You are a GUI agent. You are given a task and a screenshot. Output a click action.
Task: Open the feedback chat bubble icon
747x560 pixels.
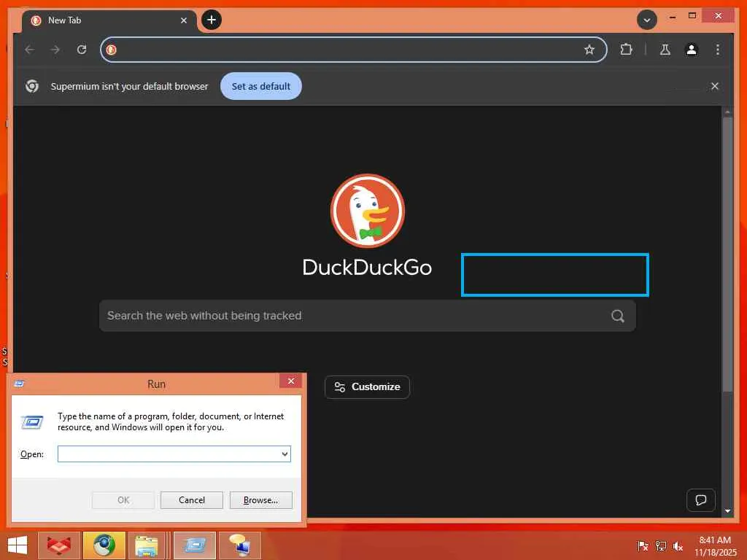coord(701,500)
